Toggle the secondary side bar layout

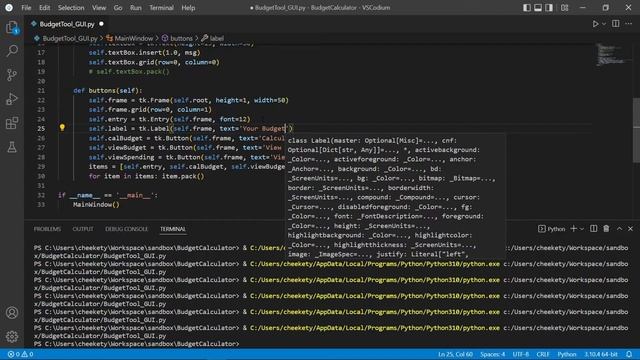point(549,8)
